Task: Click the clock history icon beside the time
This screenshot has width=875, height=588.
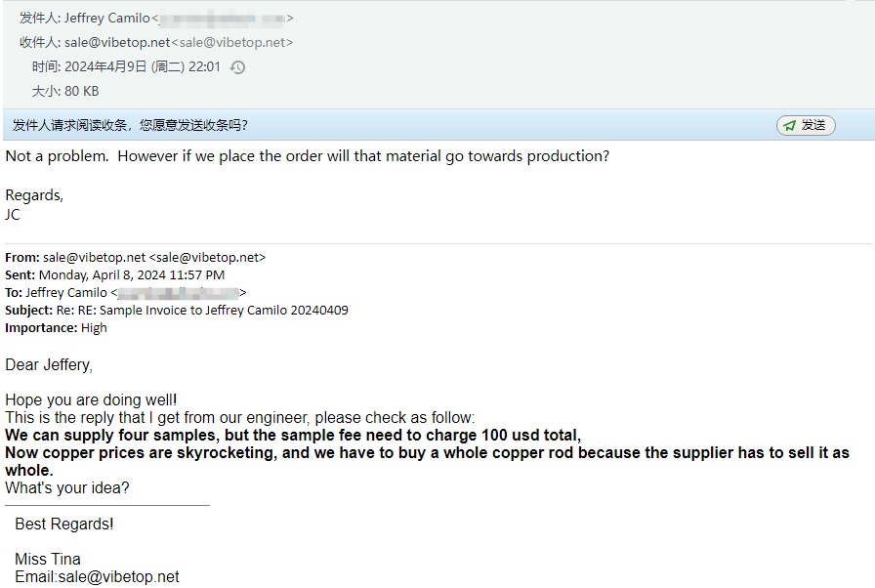Action: 237,67
